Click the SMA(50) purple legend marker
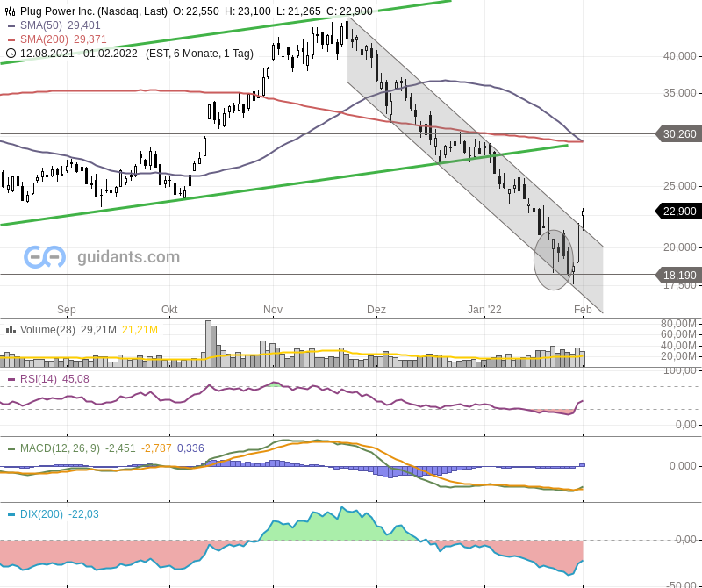The height and width of the screenshot is (588, 702). click(11, 26)
